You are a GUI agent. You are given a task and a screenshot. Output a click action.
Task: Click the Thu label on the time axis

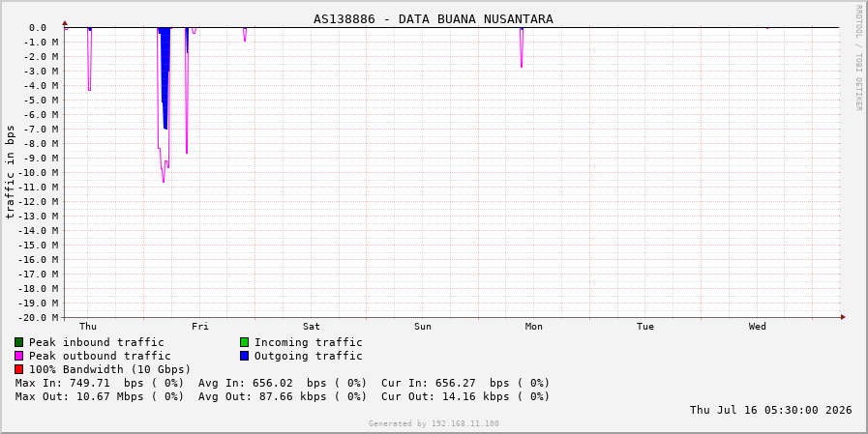pos(88,327)
